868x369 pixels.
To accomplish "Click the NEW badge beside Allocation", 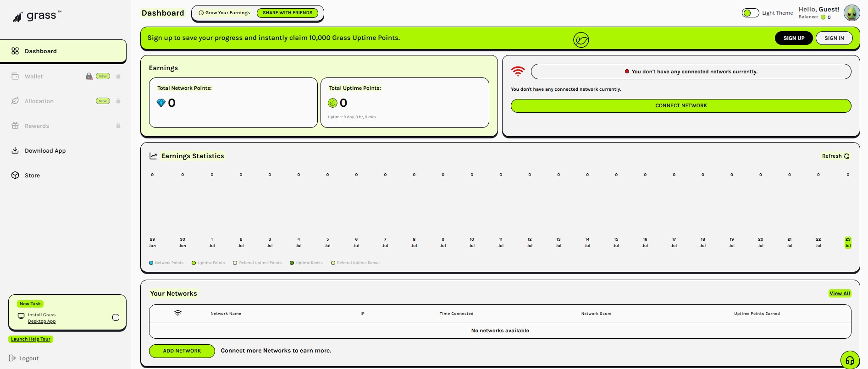I will [x=103, y=101].
